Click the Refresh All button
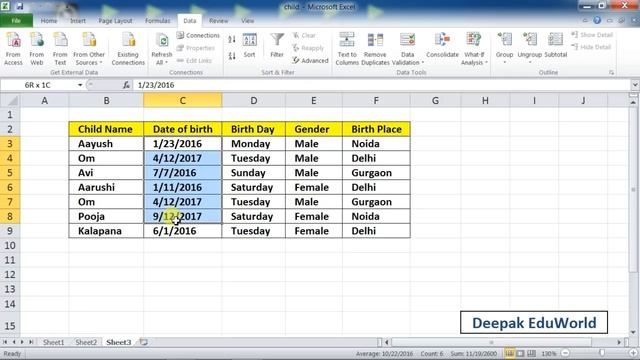This screenshot has height=360, width=640. pyautogui.click(x=162, y=49)
